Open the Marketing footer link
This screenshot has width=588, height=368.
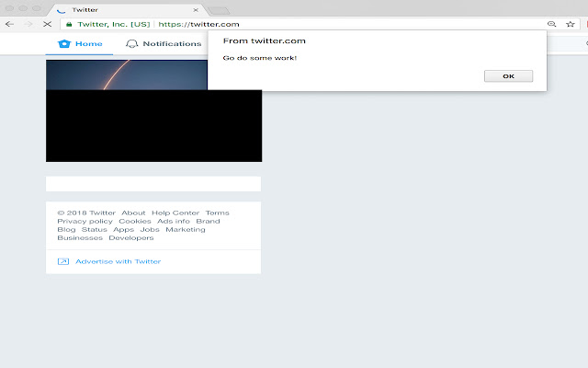[x=186, y=229]
